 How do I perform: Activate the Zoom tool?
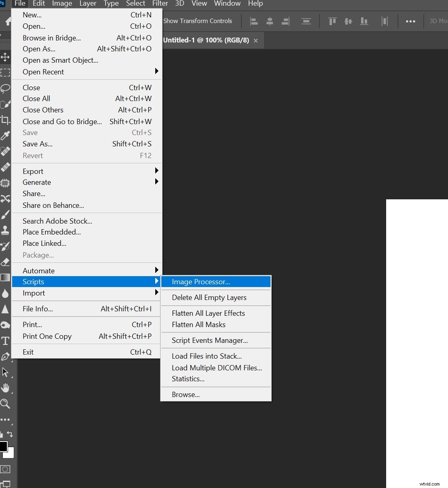[x=6, y=403]
